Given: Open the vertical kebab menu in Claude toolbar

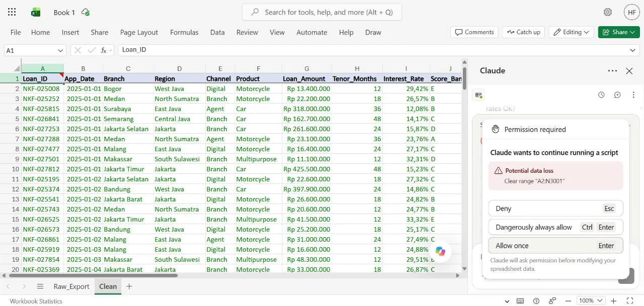Looking at the screenshot, I should [x=633, y=95].
